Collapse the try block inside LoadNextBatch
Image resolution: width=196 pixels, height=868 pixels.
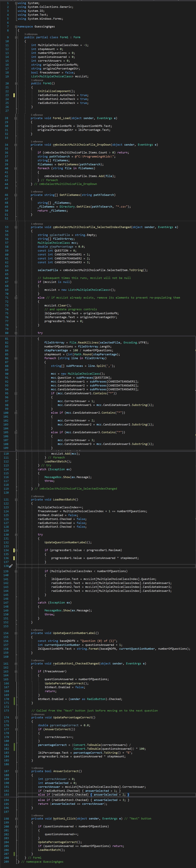coord(16,535)
